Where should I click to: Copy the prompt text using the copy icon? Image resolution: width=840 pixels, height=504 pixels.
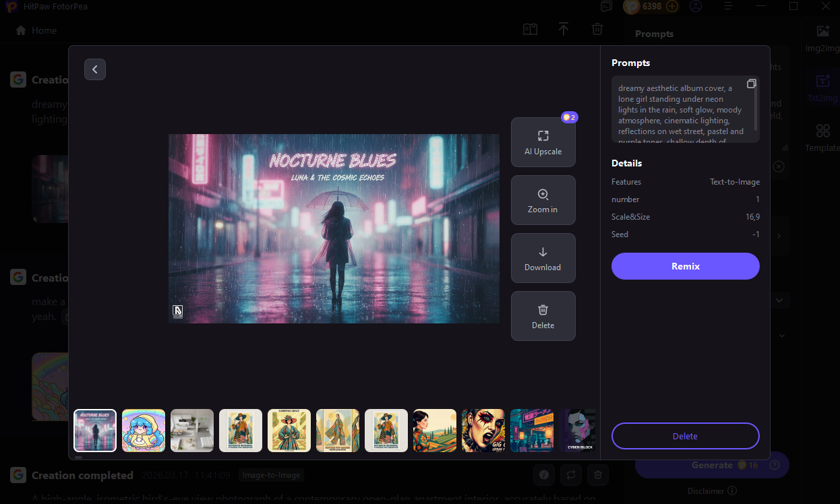tap(751, 84)
